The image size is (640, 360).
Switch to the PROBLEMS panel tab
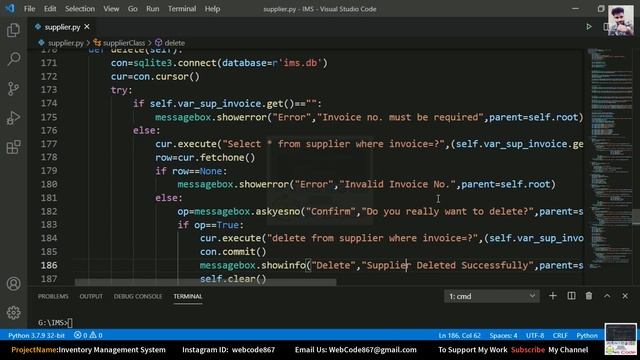tap(53, 296)
